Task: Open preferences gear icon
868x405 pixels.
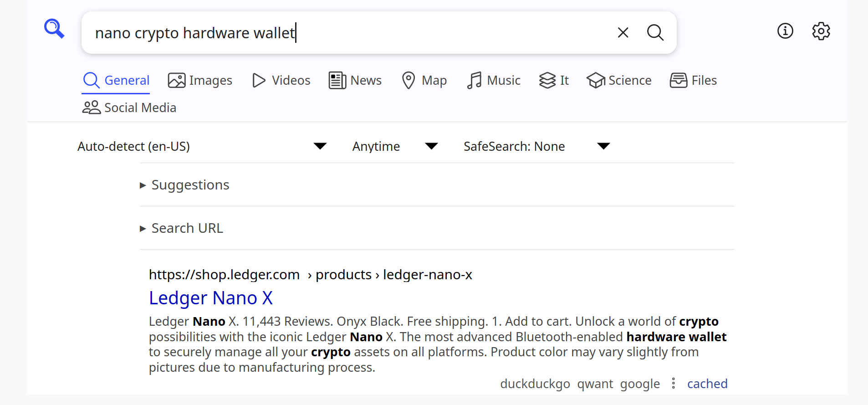Action: pyautogui.click(x=821, y=31)
